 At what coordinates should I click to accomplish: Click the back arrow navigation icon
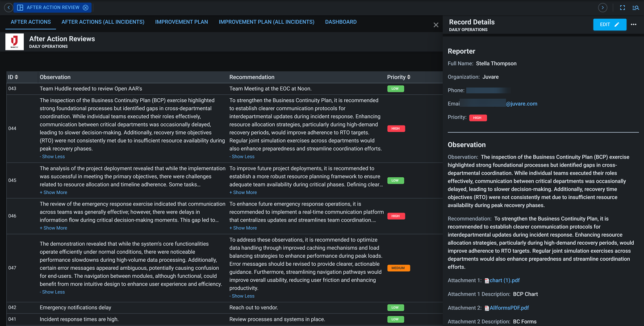(8, 8)
